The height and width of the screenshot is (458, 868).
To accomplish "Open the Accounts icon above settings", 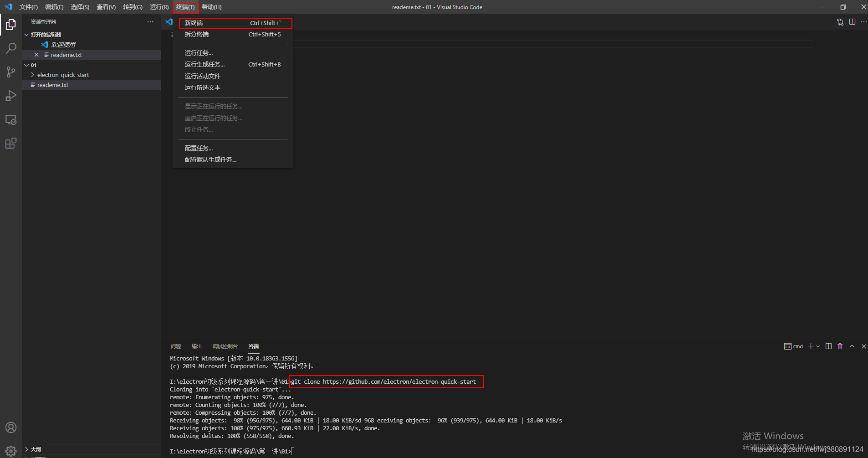I will click(x=10, y=427).
